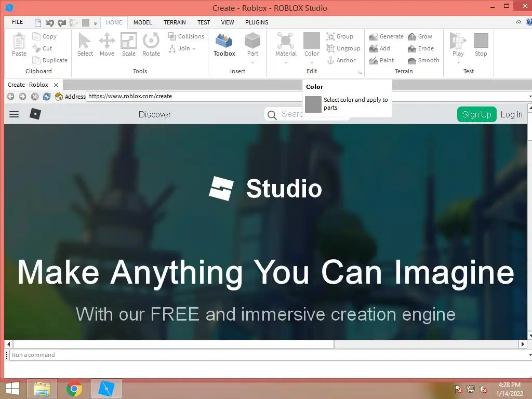Click the Paste icon in Clipboard
The width and height of the screenshot is (532, 399).
(19, 42)
